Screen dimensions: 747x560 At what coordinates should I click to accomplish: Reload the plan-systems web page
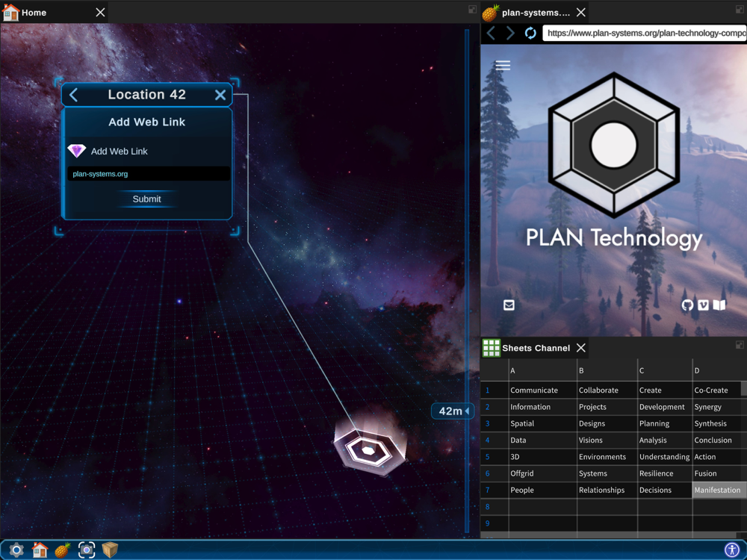530,33
